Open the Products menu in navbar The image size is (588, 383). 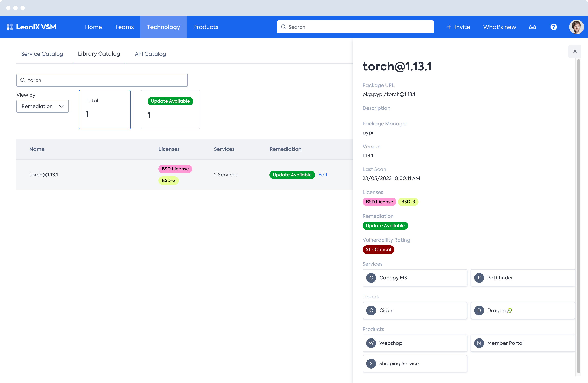[206, 27]
